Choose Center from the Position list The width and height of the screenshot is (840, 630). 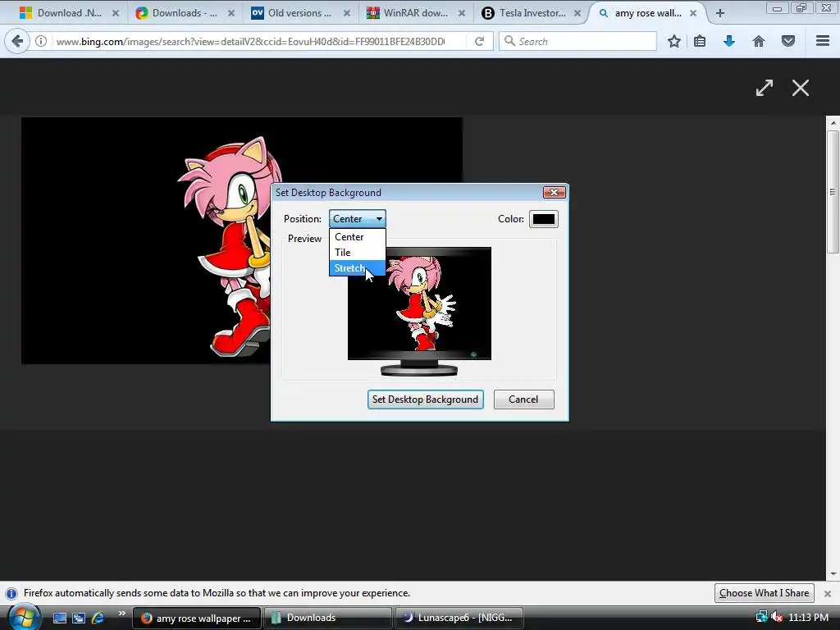[x=358, y=237]
